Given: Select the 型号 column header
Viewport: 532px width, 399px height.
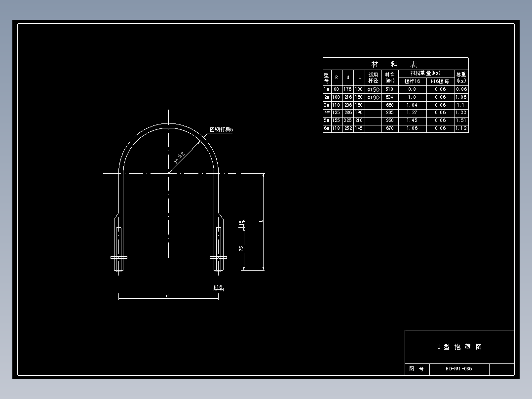Looking at the screenshot, I should tap(326, 78).
